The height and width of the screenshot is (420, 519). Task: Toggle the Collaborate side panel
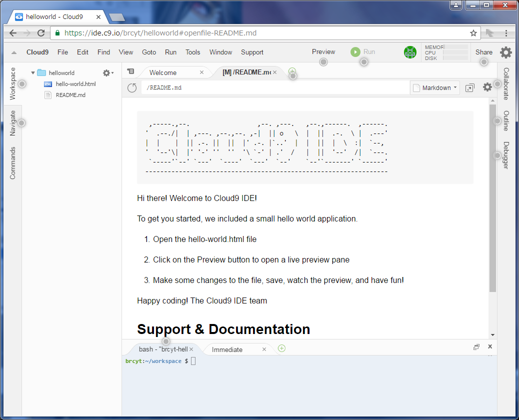506,83
